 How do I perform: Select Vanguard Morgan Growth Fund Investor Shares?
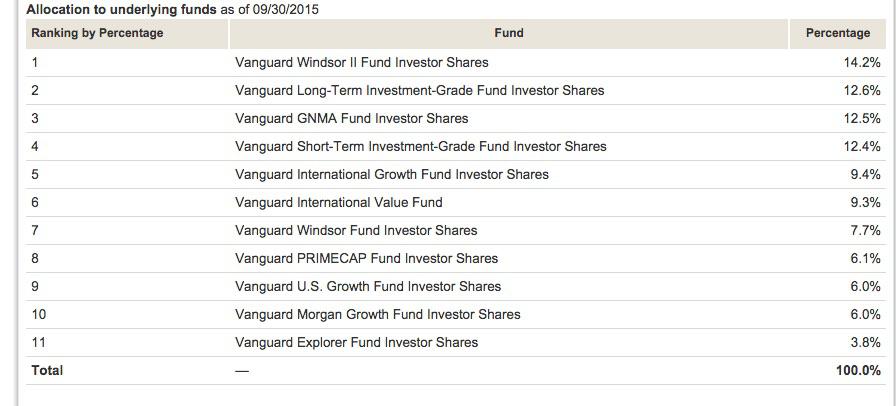(377, 314)
